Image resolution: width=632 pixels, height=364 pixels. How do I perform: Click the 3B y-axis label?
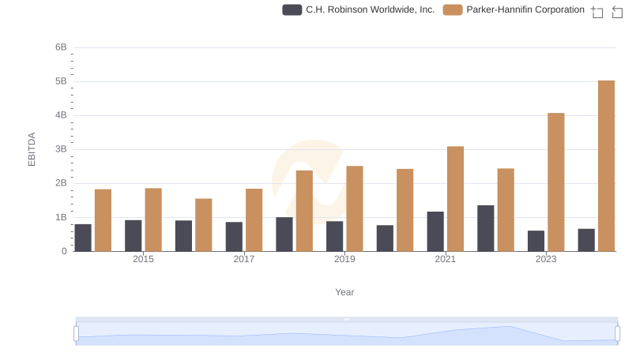click(x=61, y=149)
